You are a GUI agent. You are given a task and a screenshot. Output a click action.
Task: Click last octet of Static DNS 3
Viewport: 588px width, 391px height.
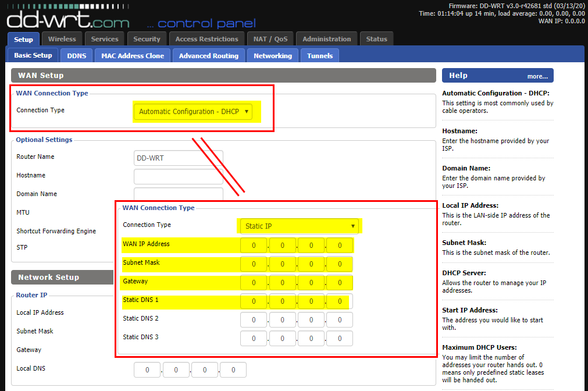tap(340, 339)
